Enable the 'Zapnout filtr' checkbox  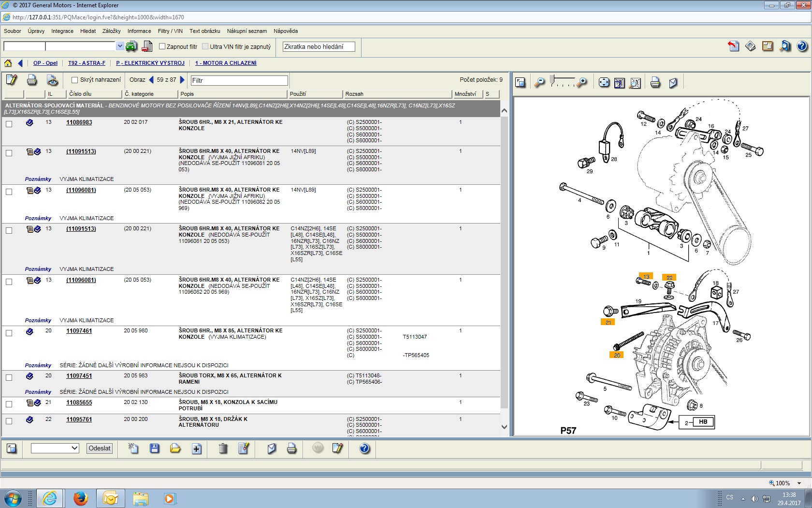(162, 46)
